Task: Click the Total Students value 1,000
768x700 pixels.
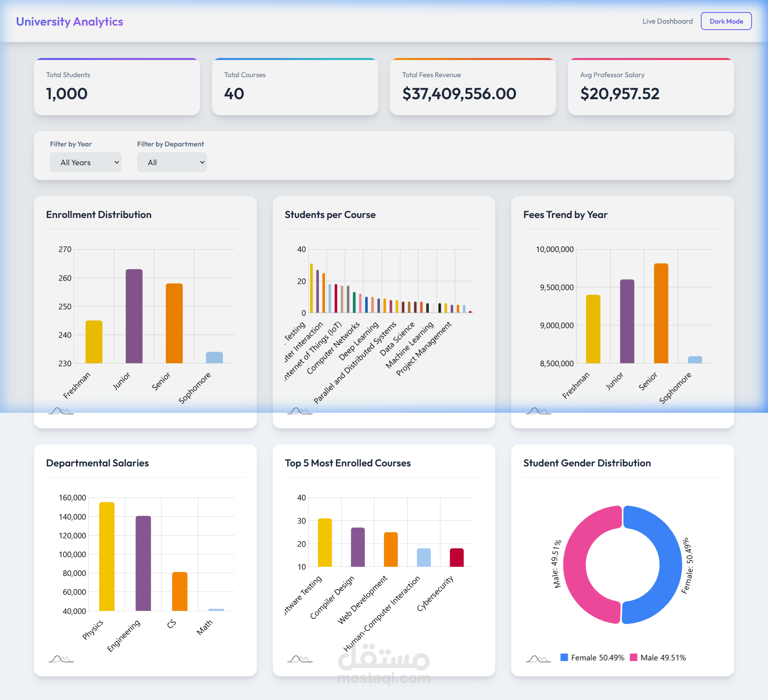Action: pyautogui.click(x=67, y=94)
